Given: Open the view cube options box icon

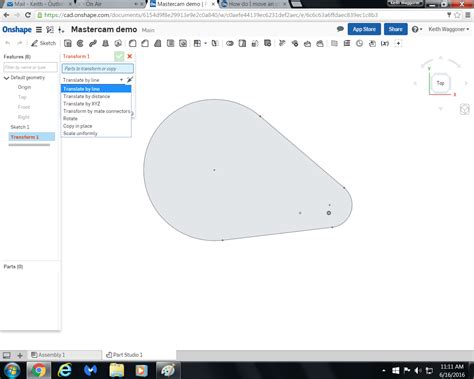Looking at the screenshot, I should pyautogui.click(x=465, y=109).
